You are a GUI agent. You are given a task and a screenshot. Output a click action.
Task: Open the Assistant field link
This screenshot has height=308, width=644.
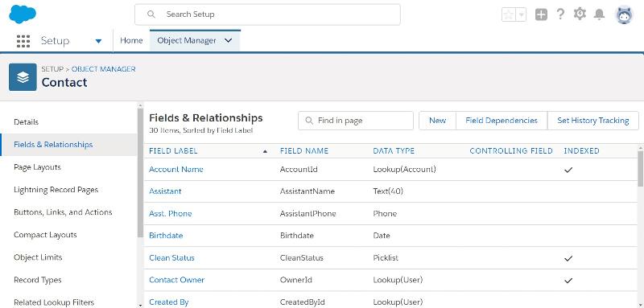pyautogui.click(x=165, y=191)
